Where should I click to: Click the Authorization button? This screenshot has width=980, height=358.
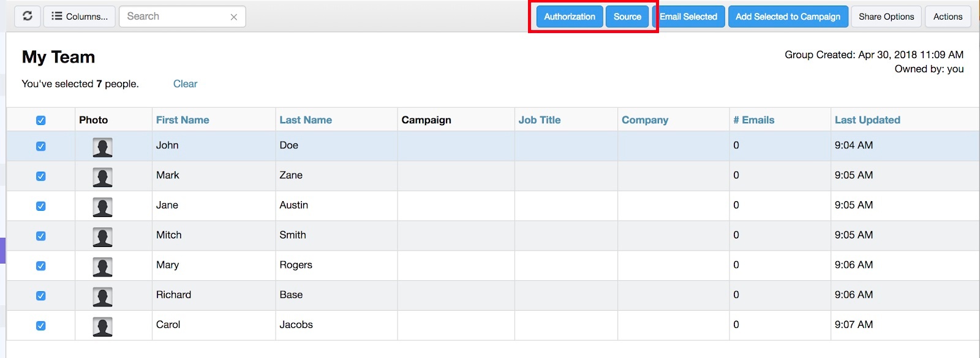coord(570,17)
